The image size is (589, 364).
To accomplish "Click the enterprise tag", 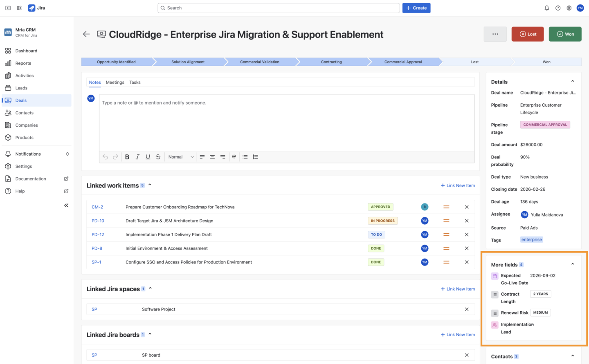I will 531,240.
